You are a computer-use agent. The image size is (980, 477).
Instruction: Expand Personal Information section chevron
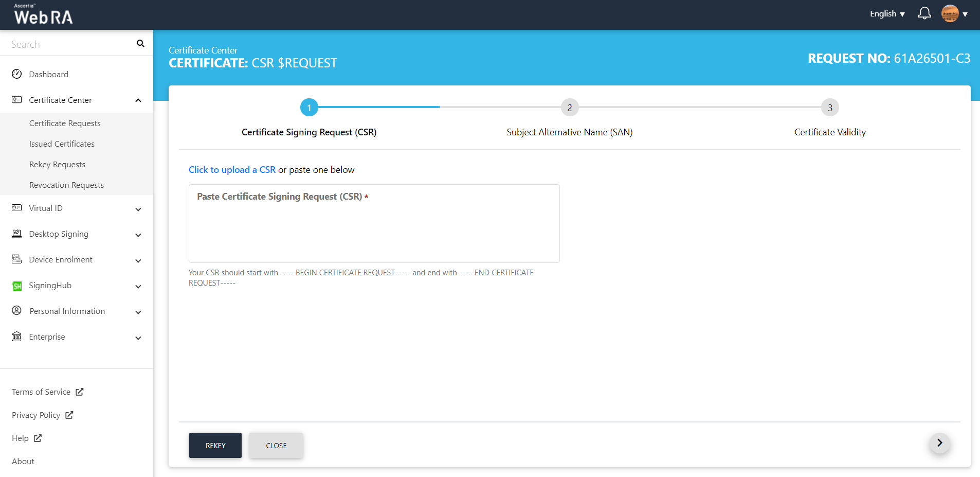pyautogui.click(x=138, y=312)
